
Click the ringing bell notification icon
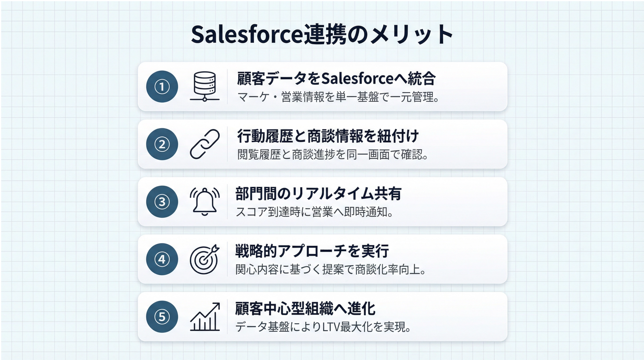(x=204, y=202)
